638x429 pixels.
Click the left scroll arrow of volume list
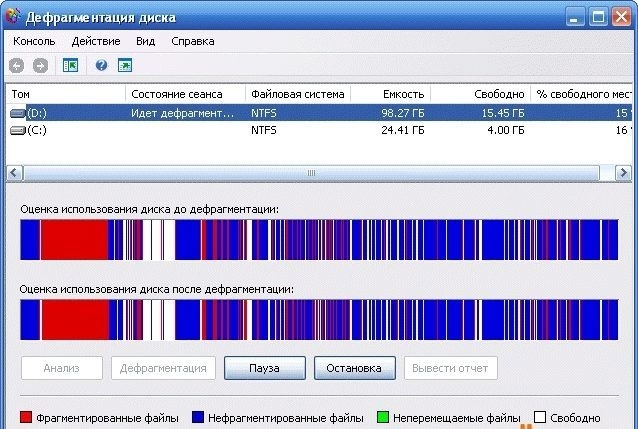14,173
